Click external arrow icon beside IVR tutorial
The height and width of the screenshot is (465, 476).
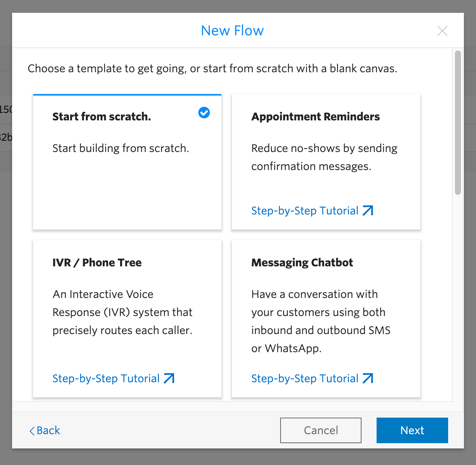click(169, 378)
